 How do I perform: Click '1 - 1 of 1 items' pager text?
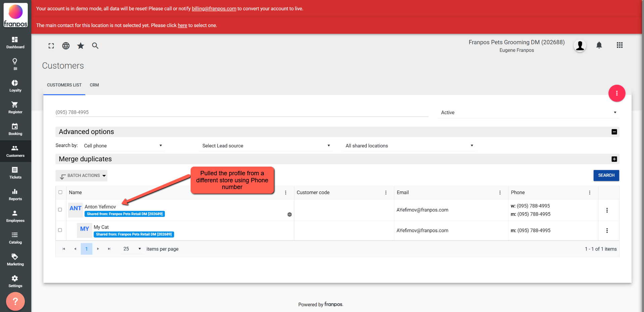click(601, 249)
